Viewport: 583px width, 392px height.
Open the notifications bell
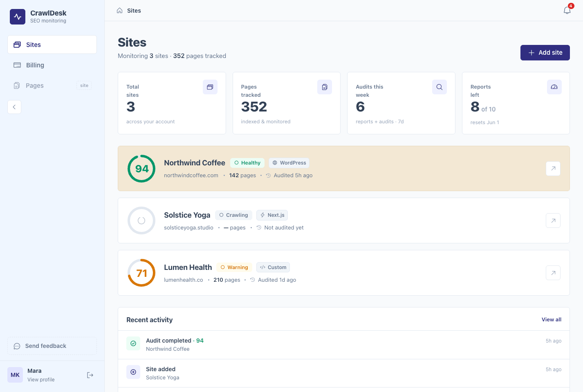click(567, 10)
